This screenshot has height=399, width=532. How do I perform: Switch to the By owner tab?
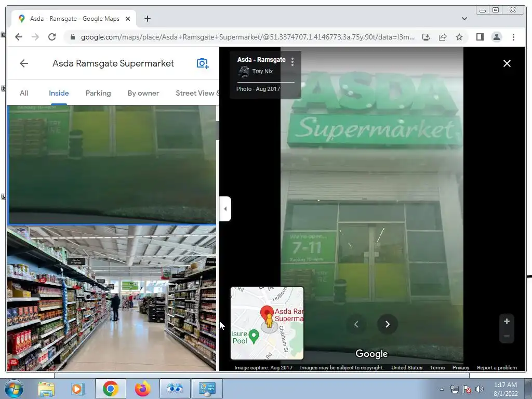point(143,94)
